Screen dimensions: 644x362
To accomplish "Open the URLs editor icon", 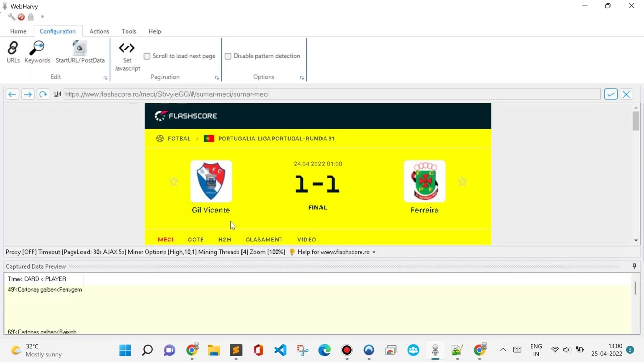I will coord(13,52).
